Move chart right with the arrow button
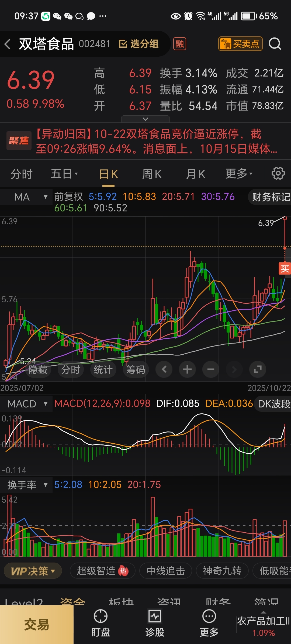The image size is (291, 644). pos(234,369)
